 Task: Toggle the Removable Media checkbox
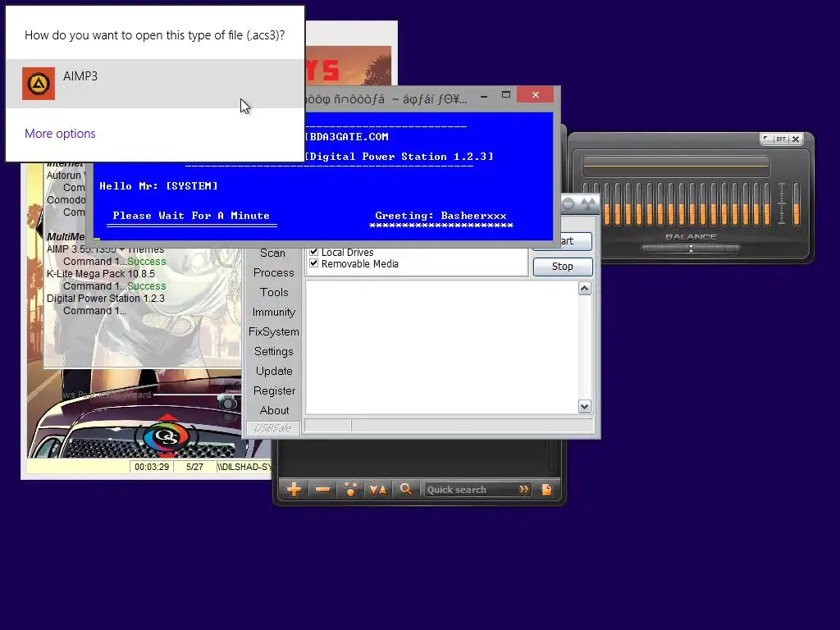314,263
